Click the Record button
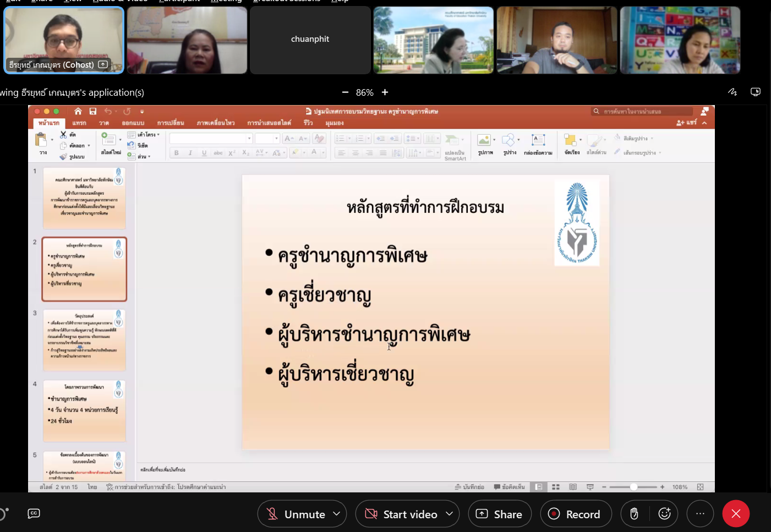 [x=576, y=514]
